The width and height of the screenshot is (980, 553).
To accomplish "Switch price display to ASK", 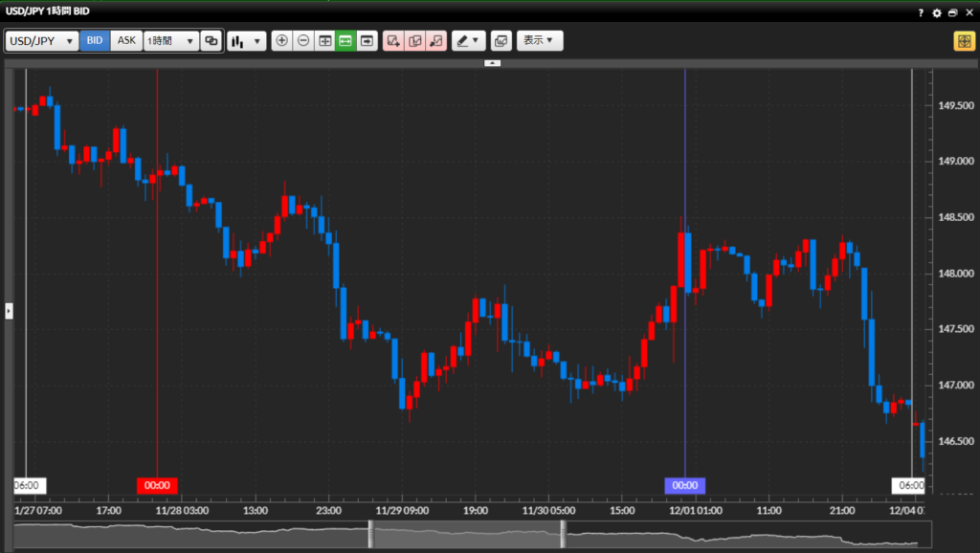I will tap(126, 41).
